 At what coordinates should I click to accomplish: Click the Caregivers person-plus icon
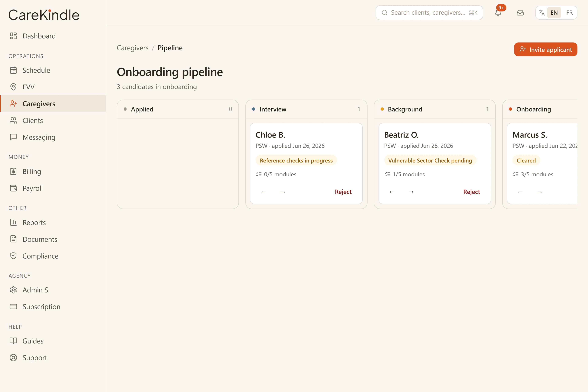13,104
